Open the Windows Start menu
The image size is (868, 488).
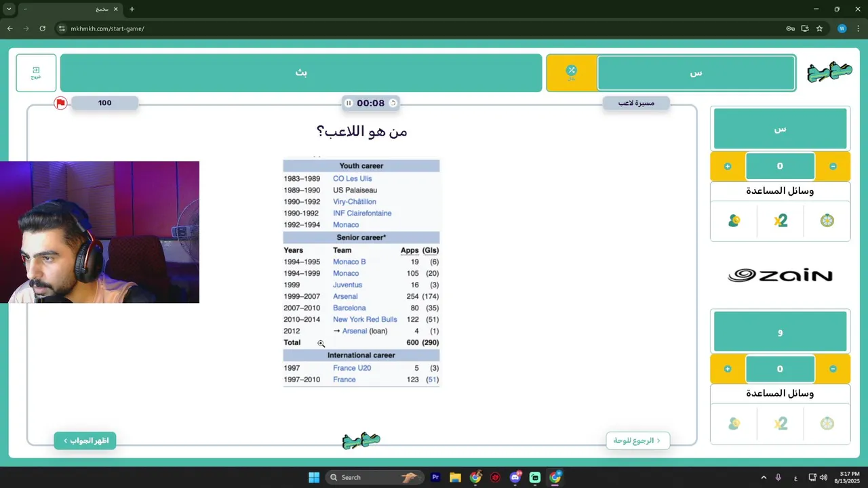click(x=314, y=477)
